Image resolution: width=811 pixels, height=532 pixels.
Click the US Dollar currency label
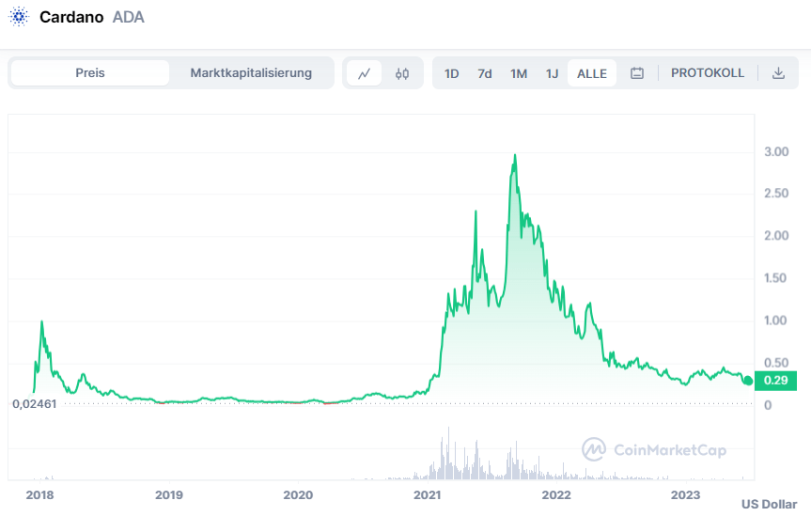769,505
